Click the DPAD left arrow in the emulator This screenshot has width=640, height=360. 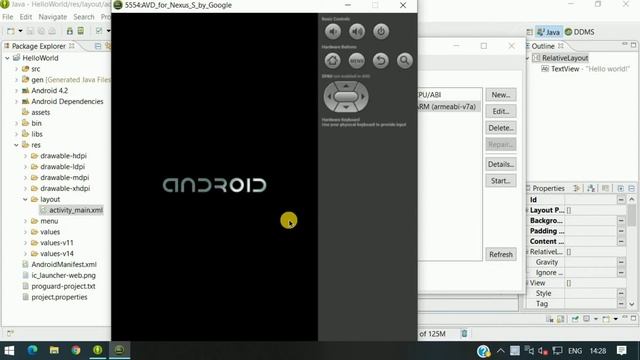click(329, 97)
